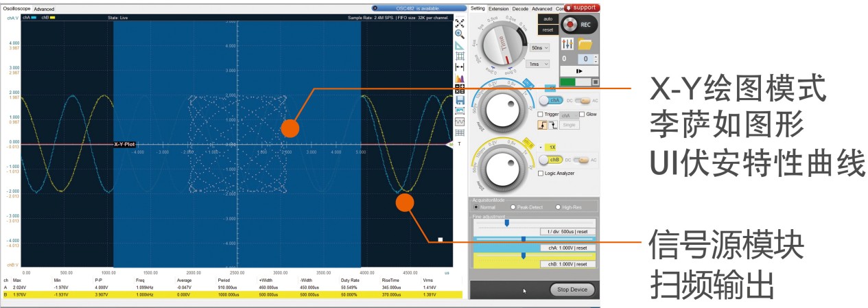Click the fit-to-screen expand arrows icon

460,23
